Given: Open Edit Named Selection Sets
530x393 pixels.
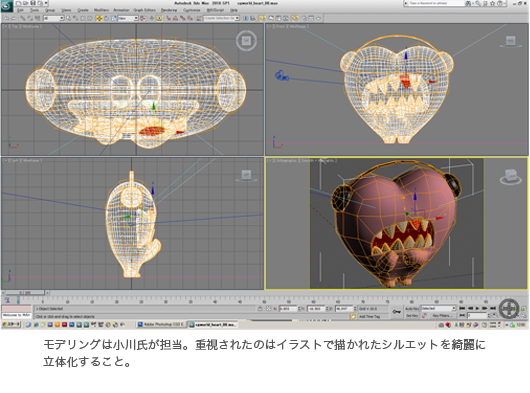Looking at the screenshot, I should 199,18.
